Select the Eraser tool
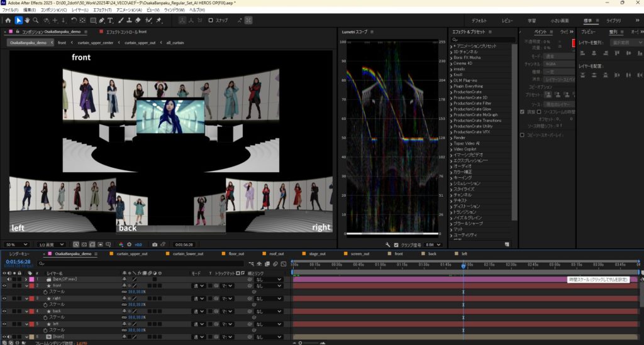Viewport: 644px width, 345px height. point(138,20)
